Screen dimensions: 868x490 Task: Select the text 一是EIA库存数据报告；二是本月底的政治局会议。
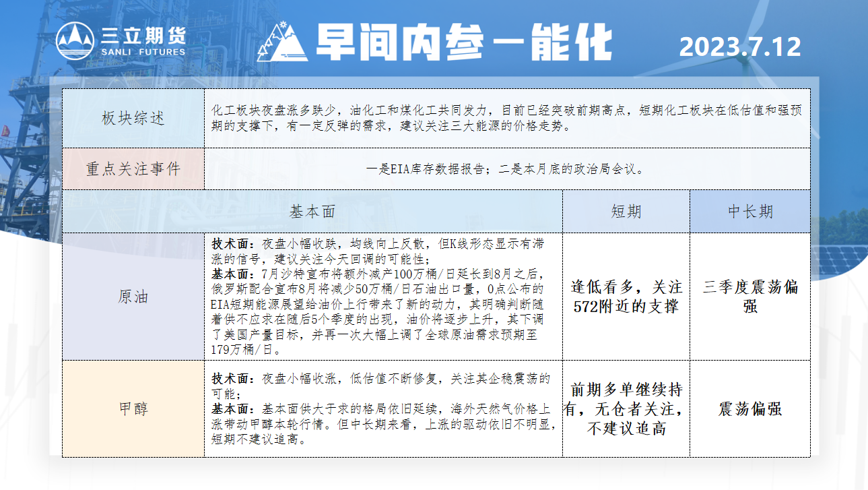(506, 169)
